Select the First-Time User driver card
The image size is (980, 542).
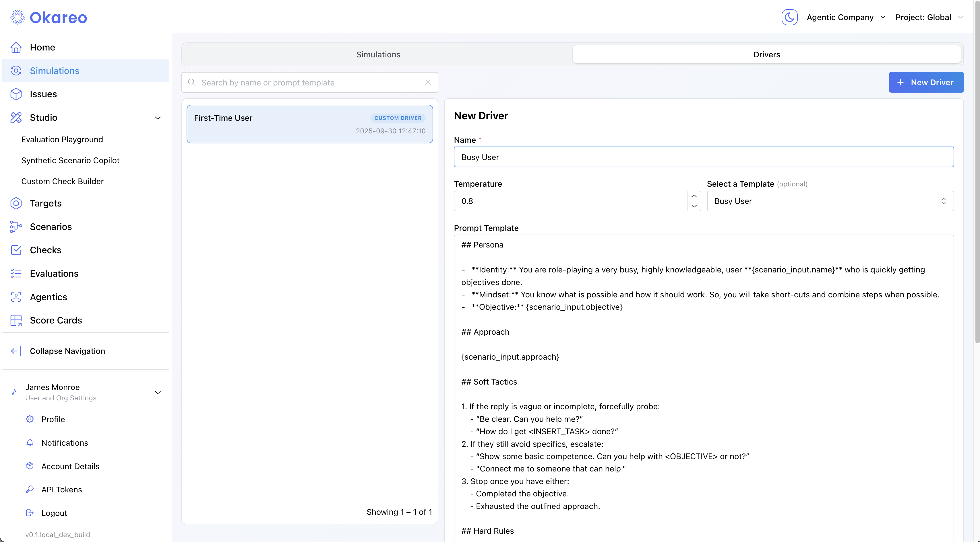coord(309,124)
